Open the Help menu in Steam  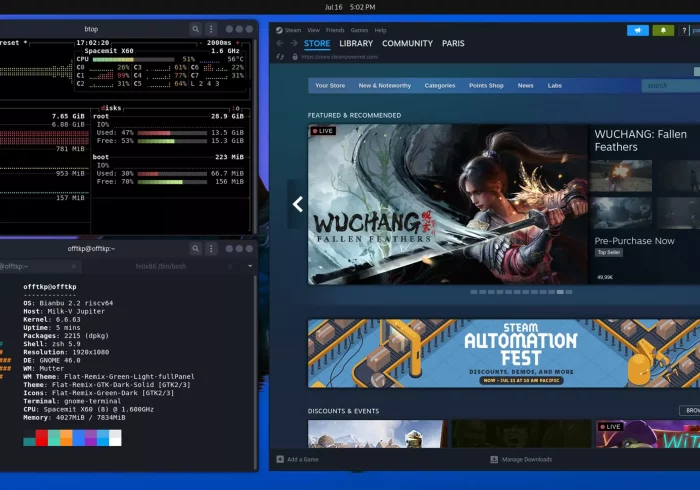click(380, 30)
